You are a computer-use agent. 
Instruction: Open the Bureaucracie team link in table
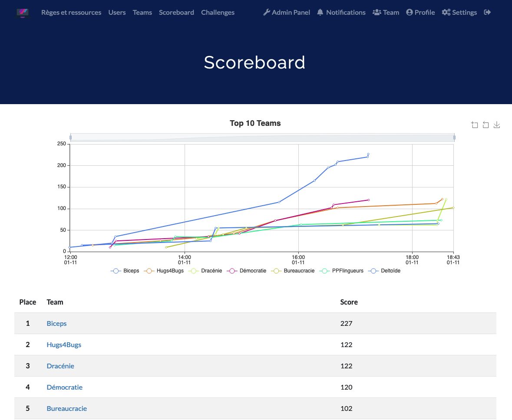click(x=66, y=408)
